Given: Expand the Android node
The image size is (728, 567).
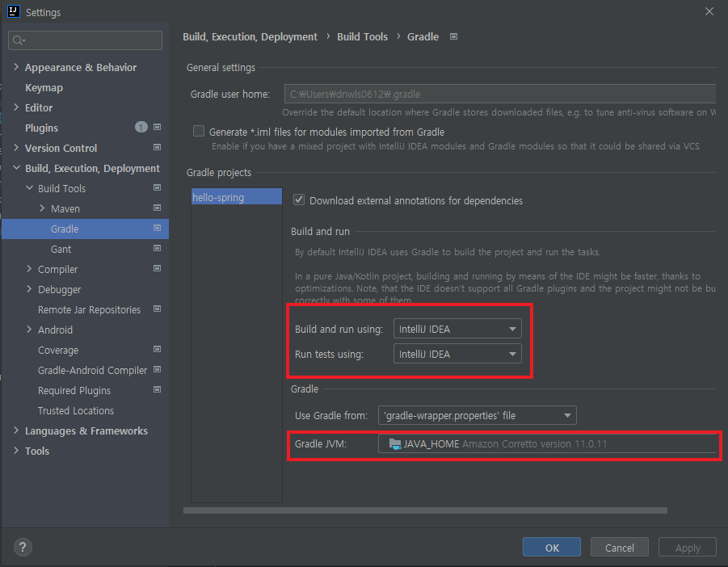Looking at the screenshot, I should (x=29, y=330).
